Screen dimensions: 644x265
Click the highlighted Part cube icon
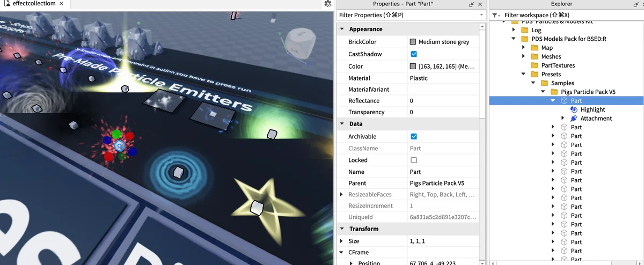[x=564, y=101]
